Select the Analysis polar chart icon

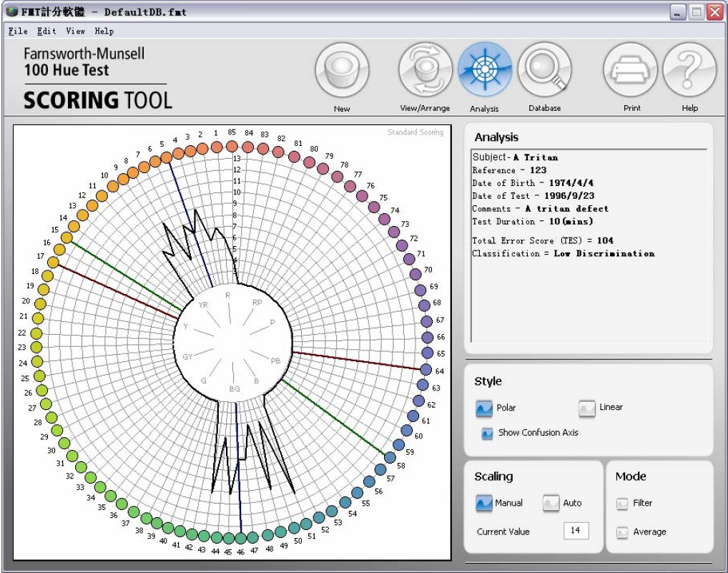click(x=484, y=69)
